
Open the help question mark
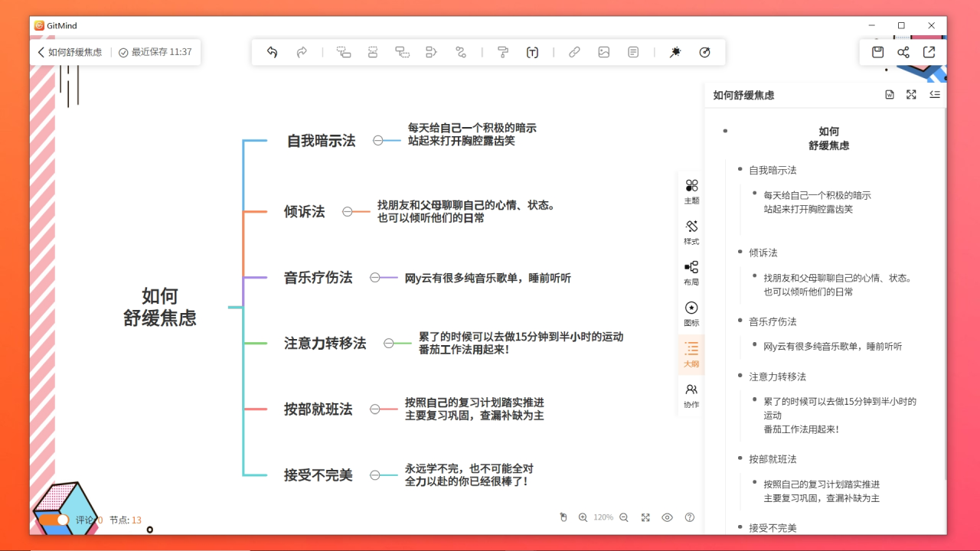tap(689, 517)
